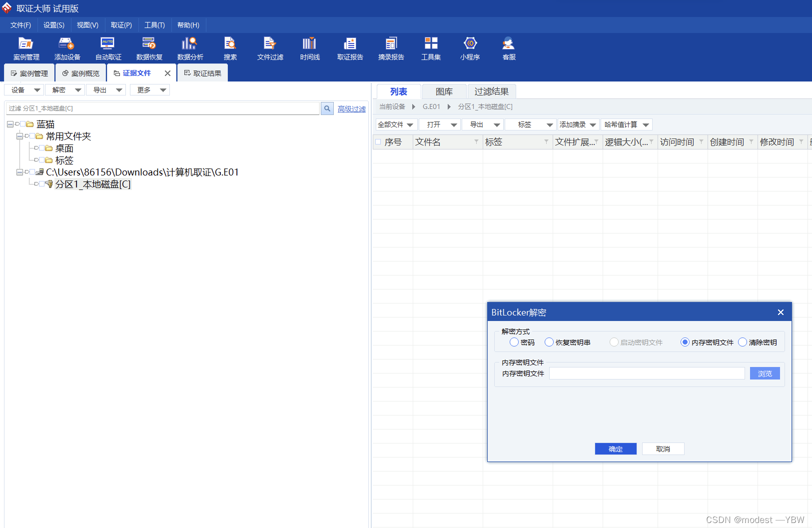
Task: Select the 蓝猫 folder icon in the tree
Action: (30, 124)
